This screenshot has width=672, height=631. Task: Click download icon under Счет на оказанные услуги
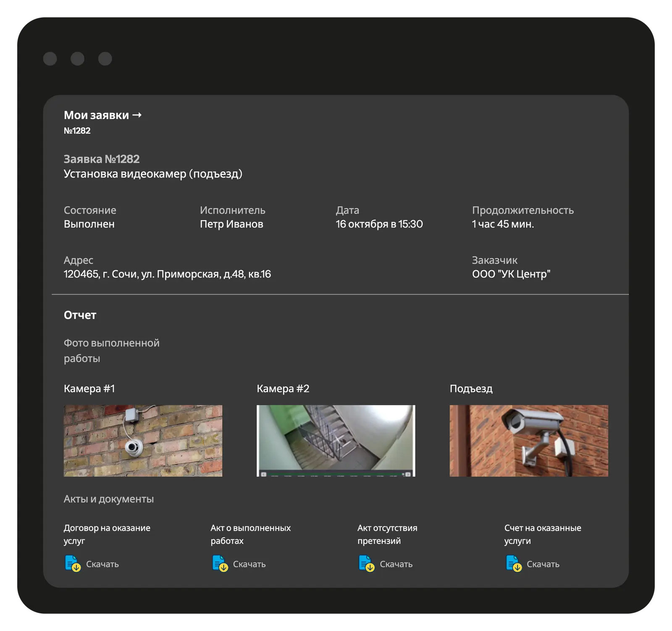[x=513, y=564]
